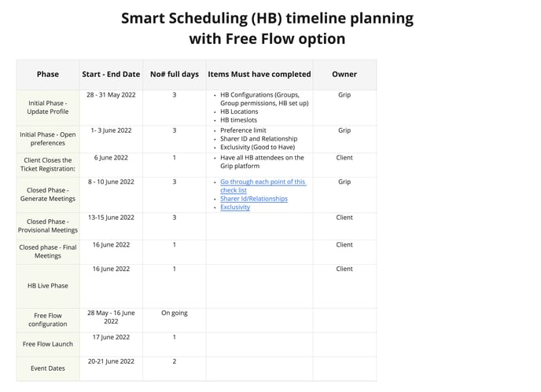
Task: Select the Client Closes the Ticket Registration cell
Action: click(x=48, y=165)
